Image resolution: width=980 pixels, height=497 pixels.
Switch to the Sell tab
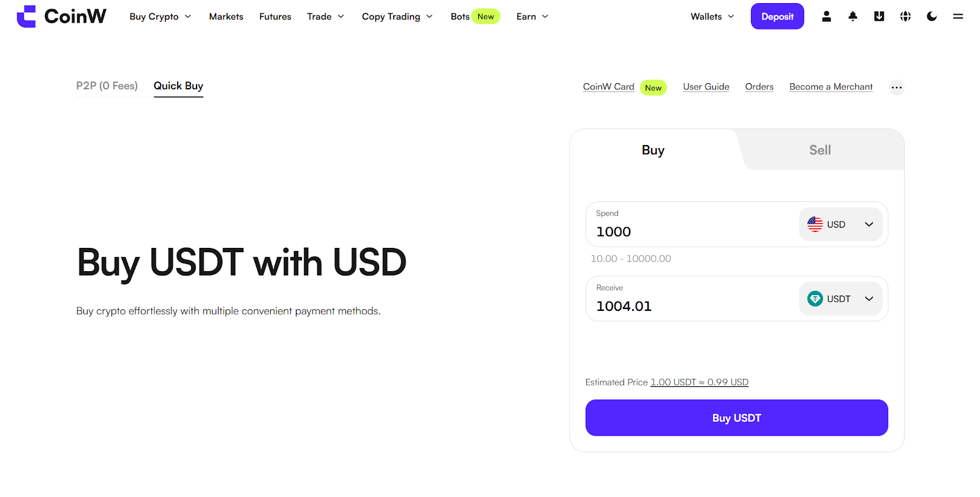tap(820, 150)
